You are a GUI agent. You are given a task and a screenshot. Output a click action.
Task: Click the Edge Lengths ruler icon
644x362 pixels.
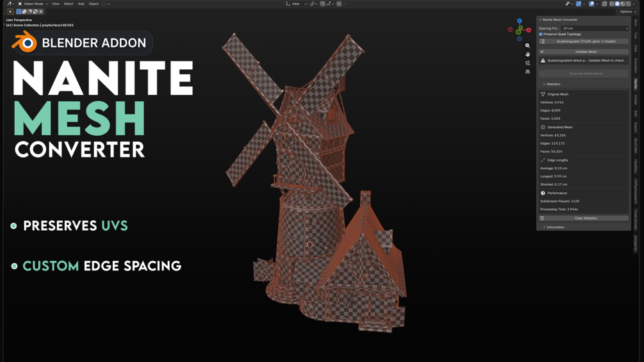[543, 160]
